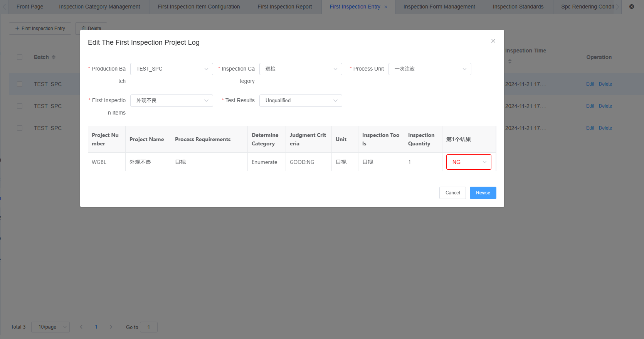Go to previous page arrow
Screen dimensions: 644x339
(81, 327)
